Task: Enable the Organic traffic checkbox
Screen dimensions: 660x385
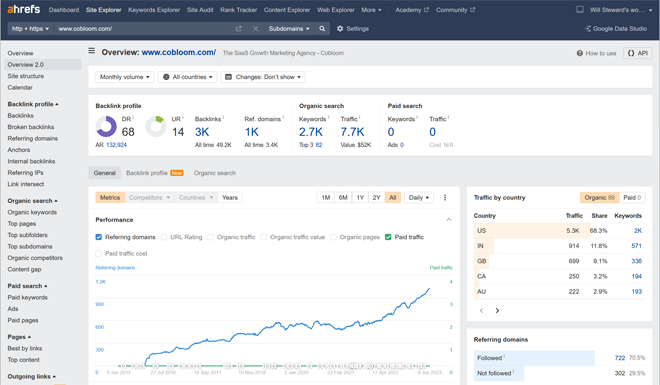Action: point(210,237)
